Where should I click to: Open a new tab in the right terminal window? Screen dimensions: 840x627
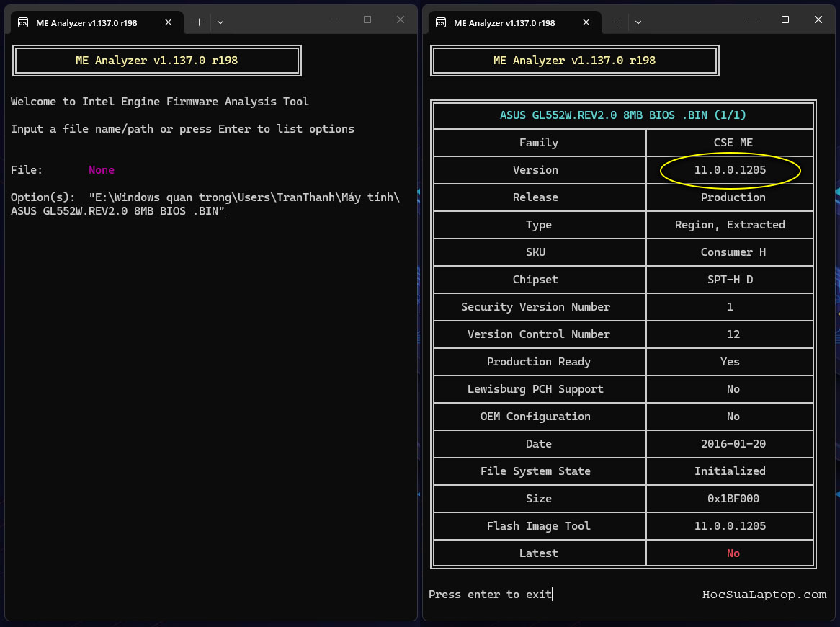click(x=617, y=22)
